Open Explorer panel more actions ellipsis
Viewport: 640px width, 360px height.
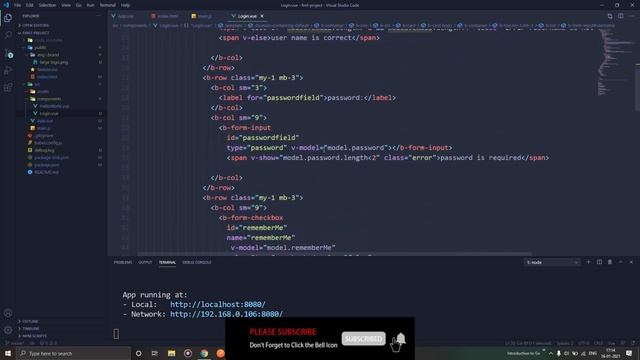click(x=98, y=16)
